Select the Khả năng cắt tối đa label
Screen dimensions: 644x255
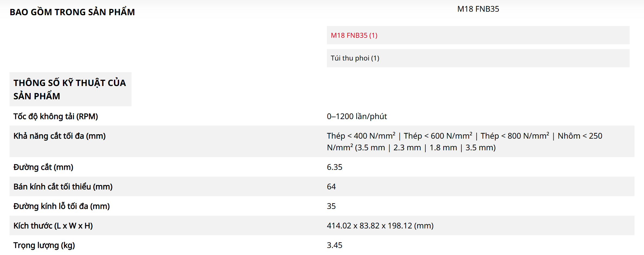tap(59, 136)
